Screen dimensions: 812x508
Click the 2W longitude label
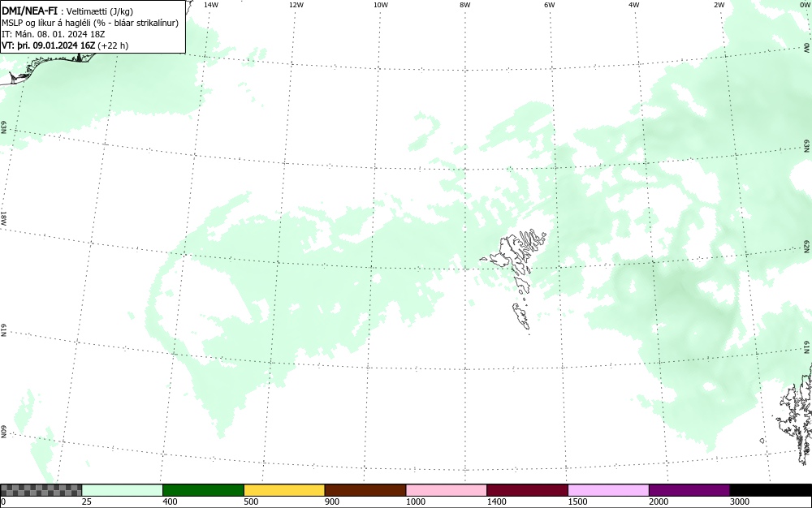pos(719,5)
